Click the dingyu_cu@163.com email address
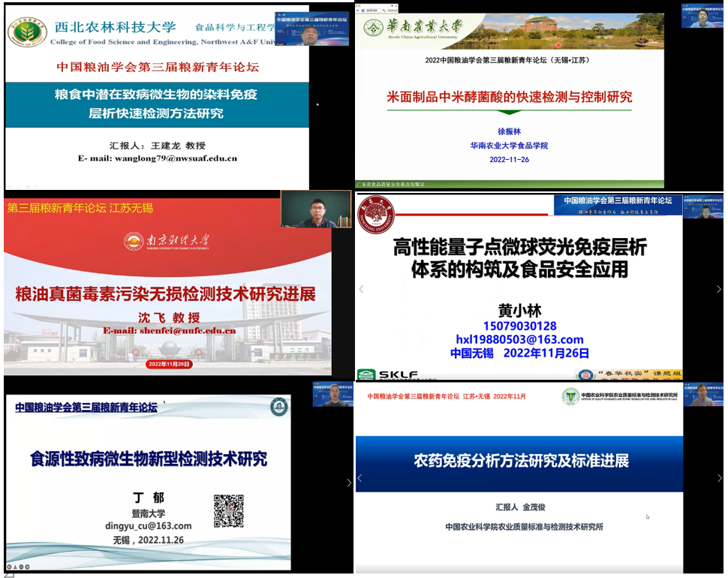This screenshot has height=578, width=728. coord(148,525)
